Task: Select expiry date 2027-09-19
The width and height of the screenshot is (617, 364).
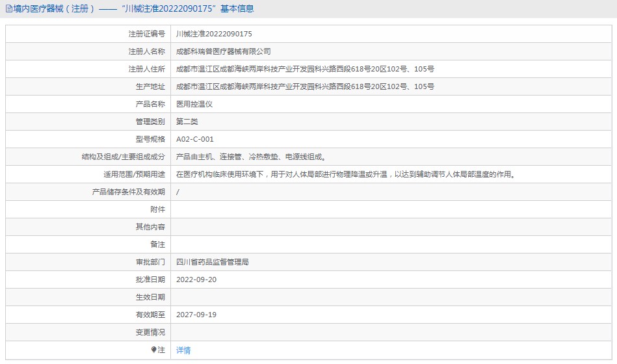Action: [196, 315]
